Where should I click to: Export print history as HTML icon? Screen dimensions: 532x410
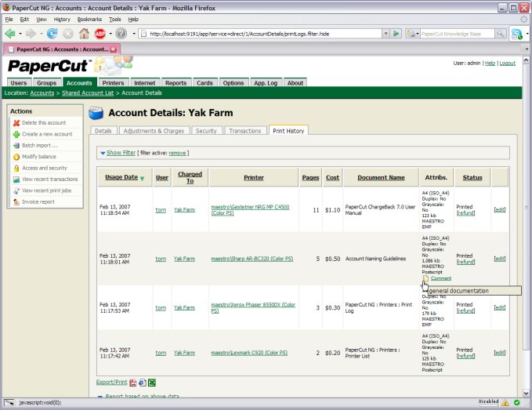(143, 383)
